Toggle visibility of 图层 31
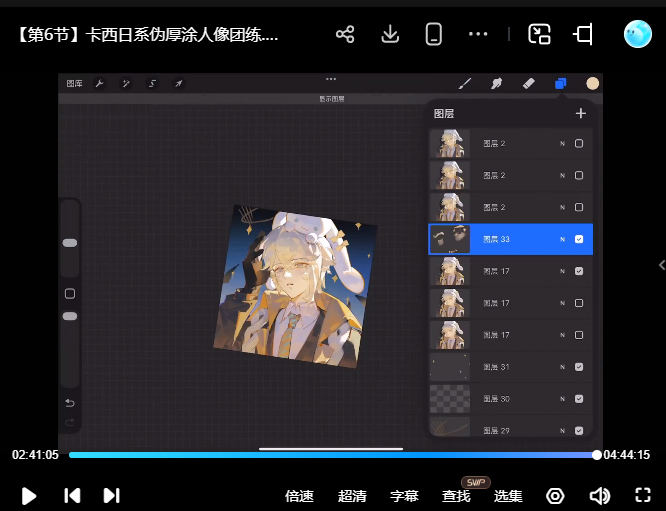Image resolution: width=666 pixels, height=511 pixels. pyautogui.click(x=579, y=367)
